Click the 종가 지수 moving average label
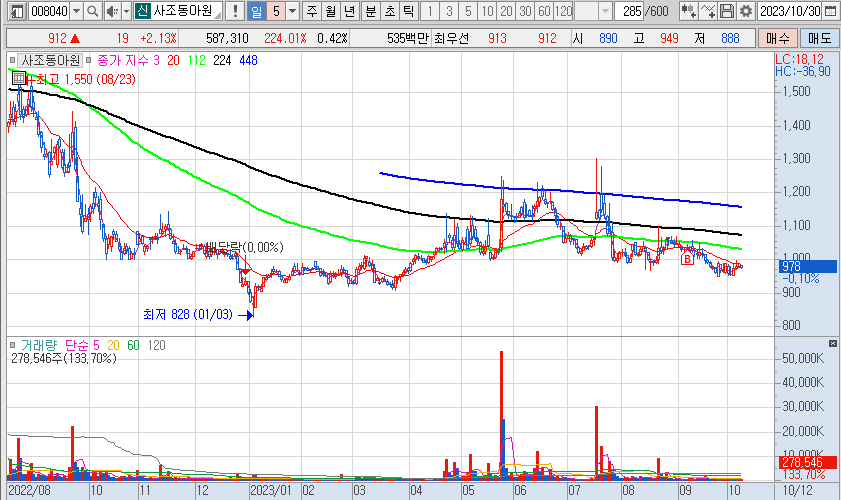The width and height of the screenshot is (841, 500). coord(123,60)
